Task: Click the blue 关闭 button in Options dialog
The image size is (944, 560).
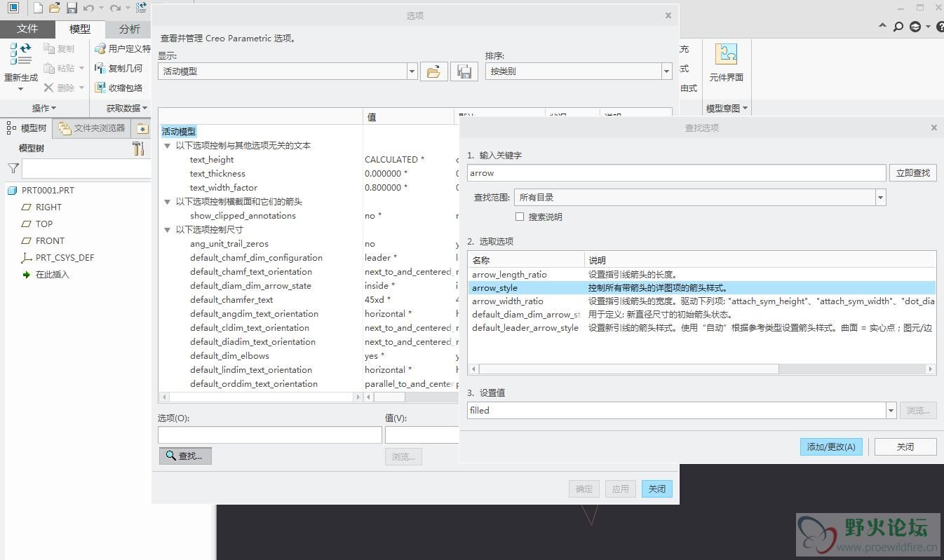Action: pos(656,489)
